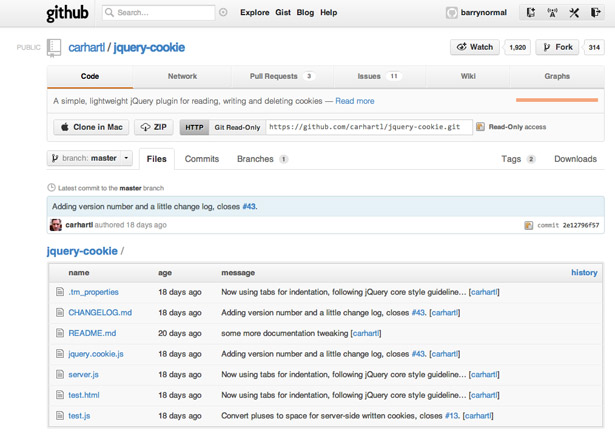Click the repository book icon

coord(54,48)
